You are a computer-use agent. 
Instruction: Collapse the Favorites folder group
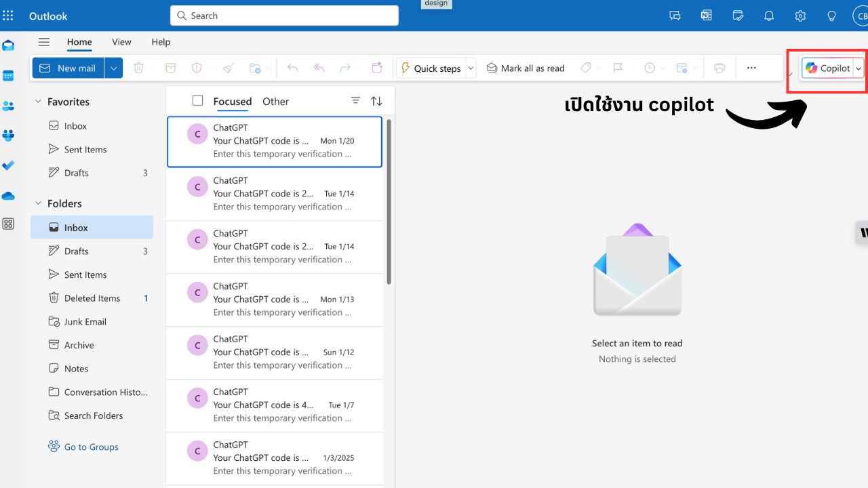click(x=38, y=102)
